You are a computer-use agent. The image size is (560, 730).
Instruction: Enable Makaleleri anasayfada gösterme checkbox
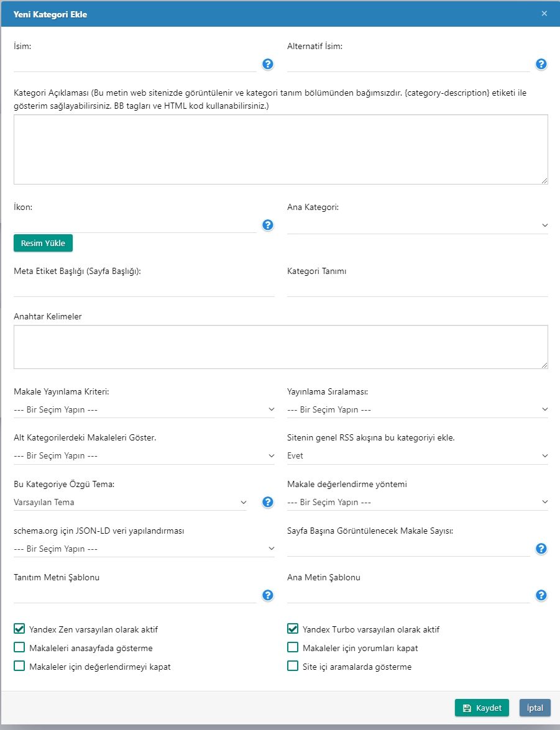(19, 648)
